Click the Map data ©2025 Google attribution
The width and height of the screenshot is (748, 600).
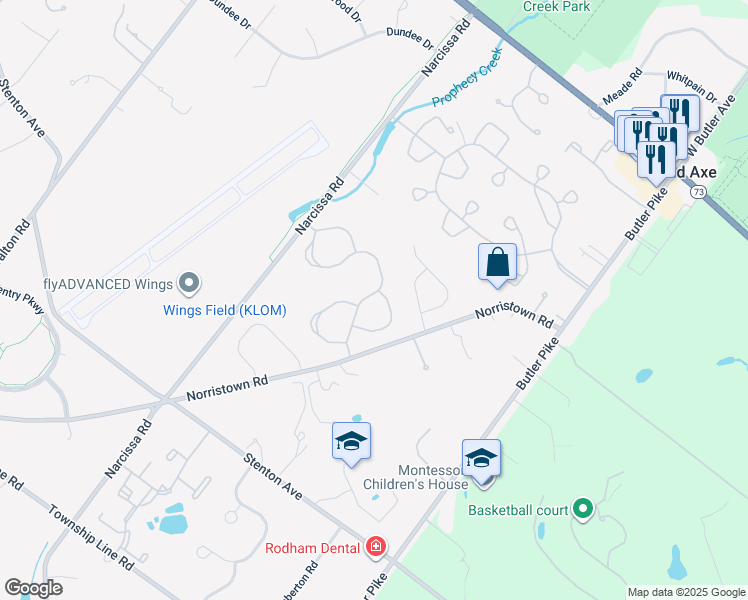point(686,593)
